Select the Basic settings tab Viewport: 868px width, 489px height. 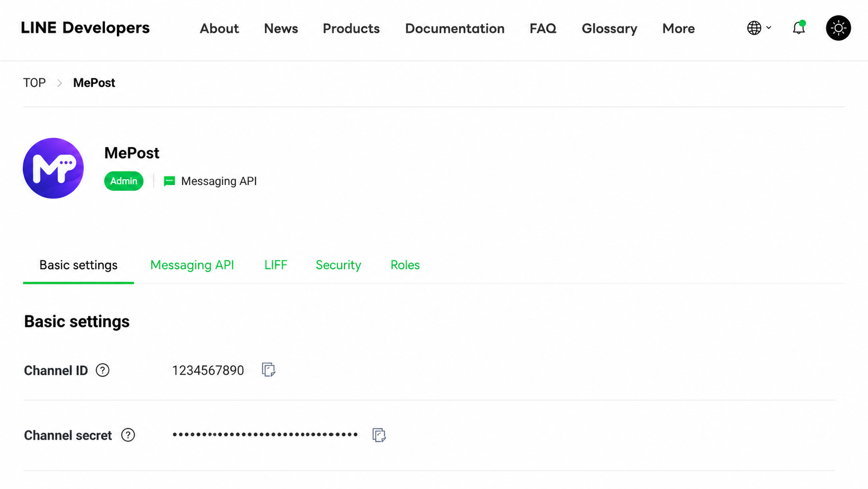point(78,265)
